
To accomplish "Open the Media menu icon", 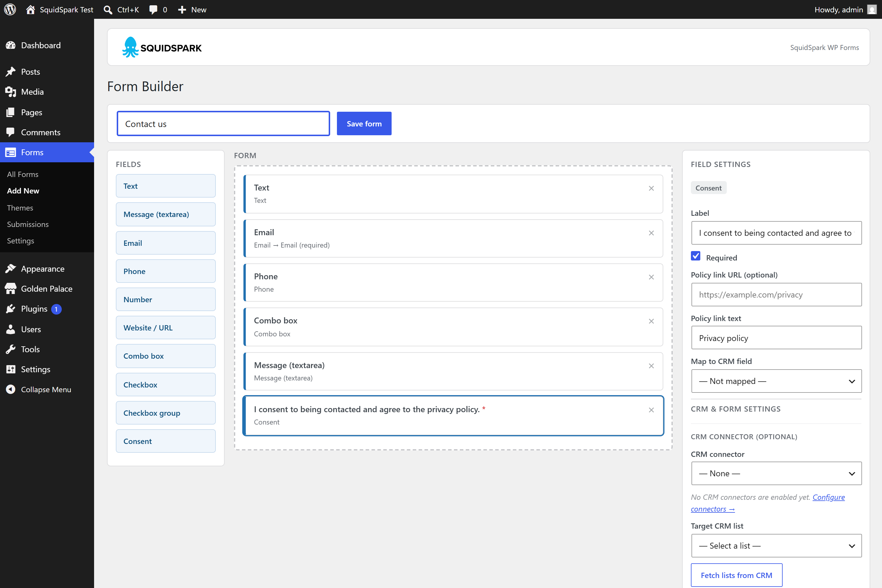I will (11, 92).
